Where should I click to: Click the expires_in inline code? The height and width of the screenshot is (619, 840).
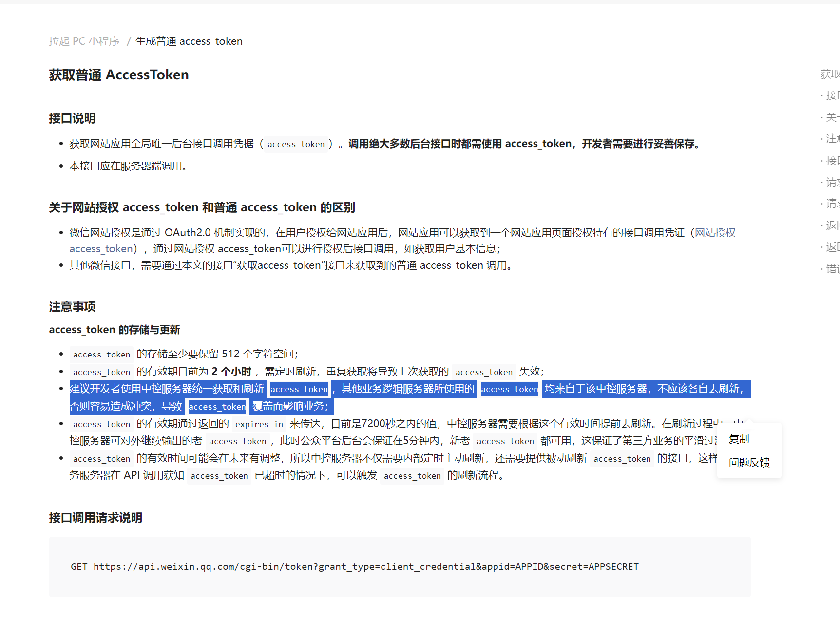click(x=259, y=424)
